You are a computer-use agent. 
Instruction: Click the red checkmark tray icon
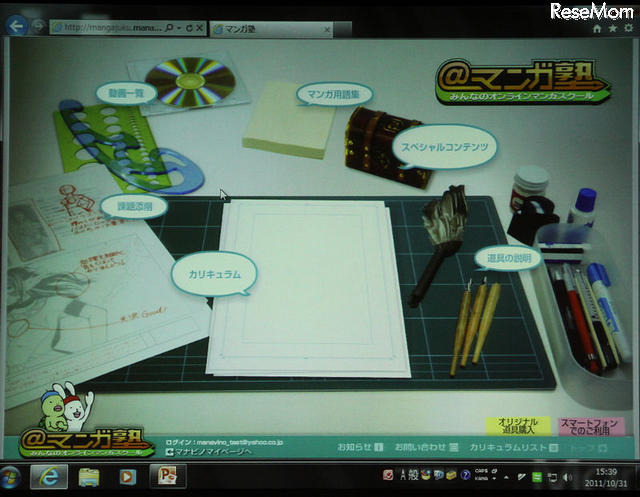click(x=388, y=475)
